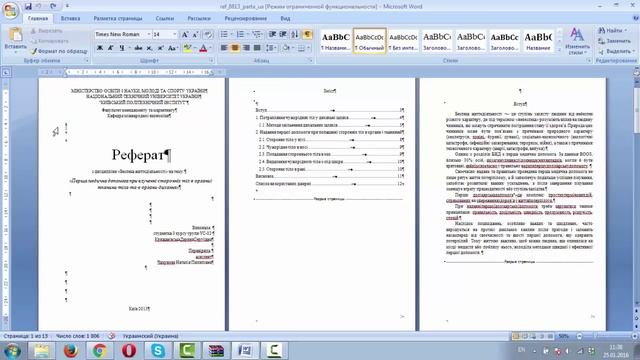Click the Windows Start orb
This screenshot has width=640, height=360.
coord(12,351)
